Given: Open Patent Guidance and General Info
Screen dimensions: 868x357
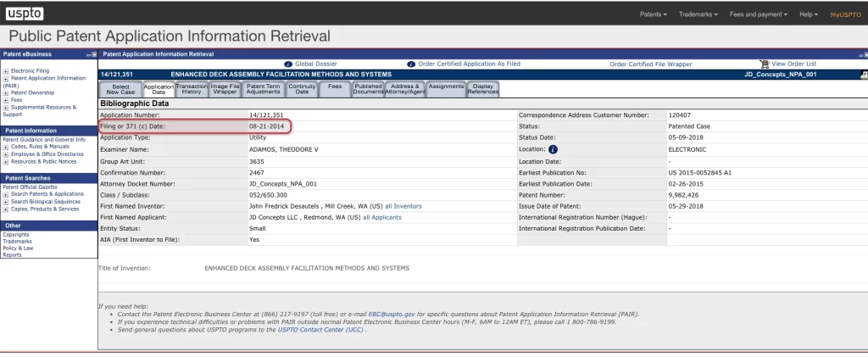Looking at the screenshot, I should [44, 140].
